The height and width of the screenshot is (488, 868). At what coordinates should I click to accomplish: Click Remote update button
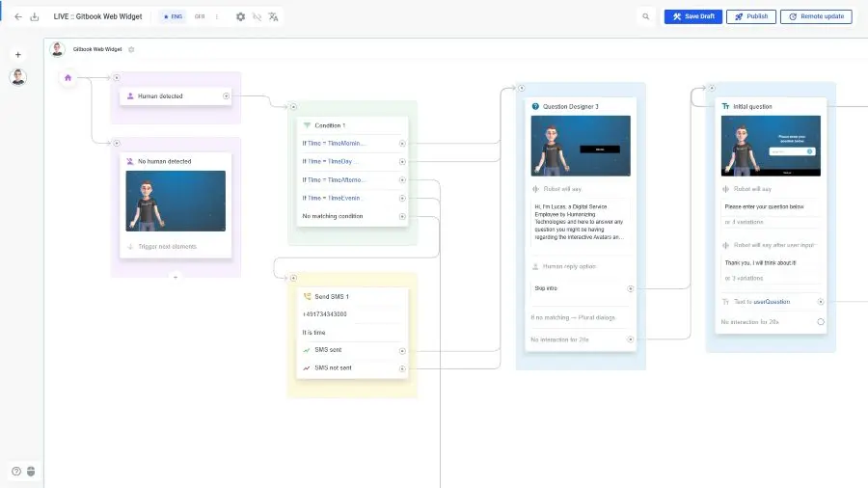point(816,16)
